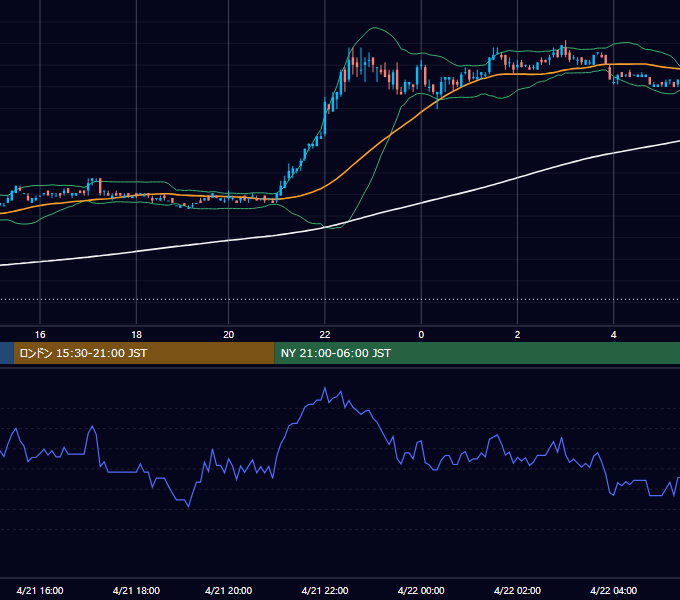Click the hour label 0 on the time axis

tap(421, 335)
